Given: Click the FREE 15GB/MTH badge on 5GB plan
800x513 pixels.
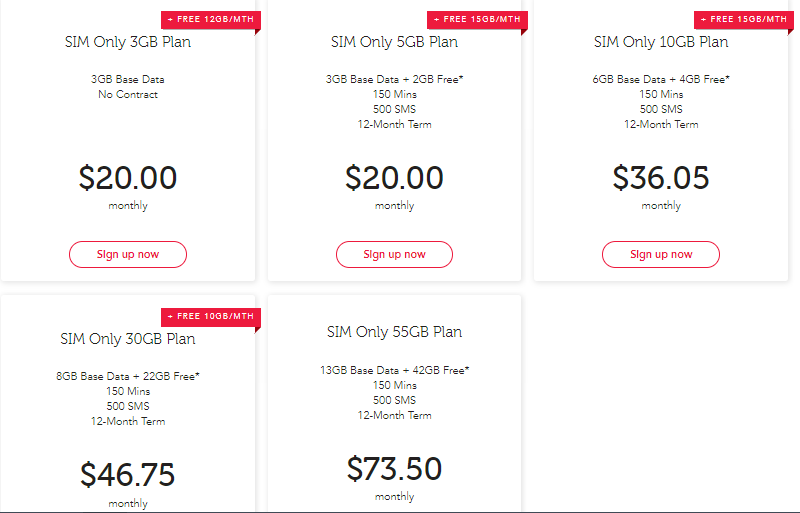Looking at the screenshot, I should tap(474, 21).
